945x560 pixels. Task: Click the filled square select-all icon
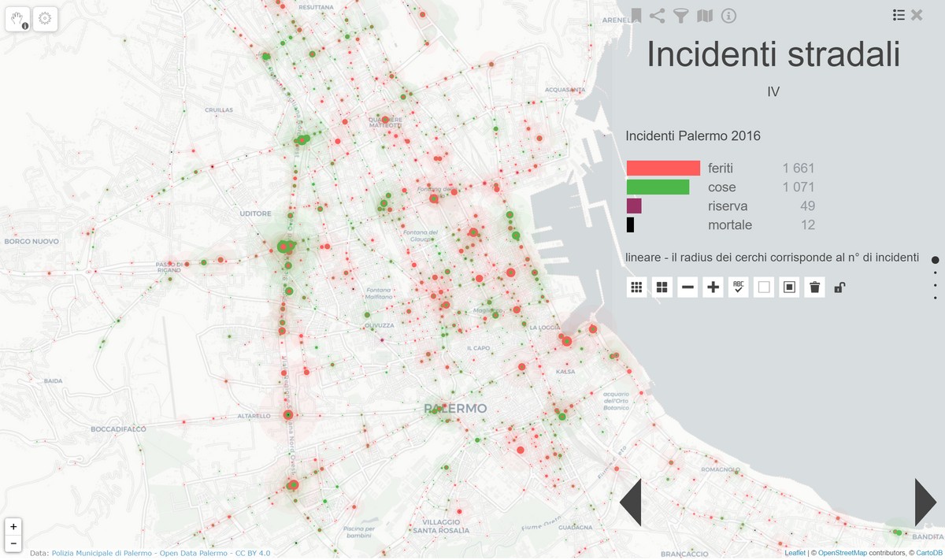click(x=789, y=287)
